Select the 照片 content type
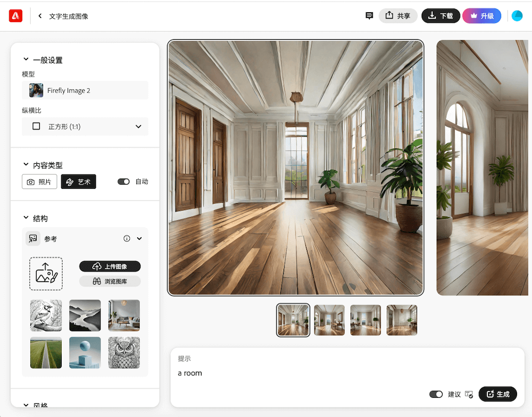The height and width of the screenshot is (417, 532). tap(39, 182)
